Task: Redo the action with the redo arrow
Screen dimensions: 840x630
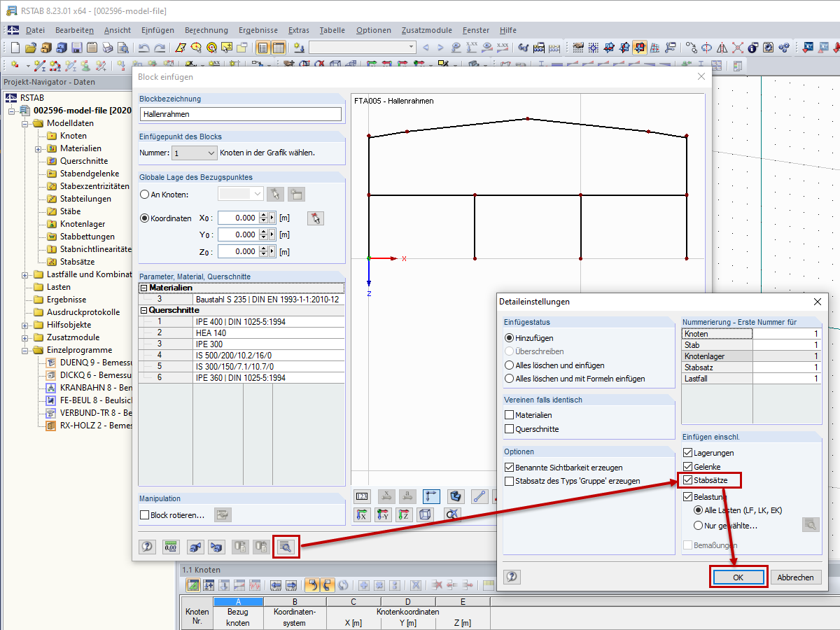Action: point(160,48)
